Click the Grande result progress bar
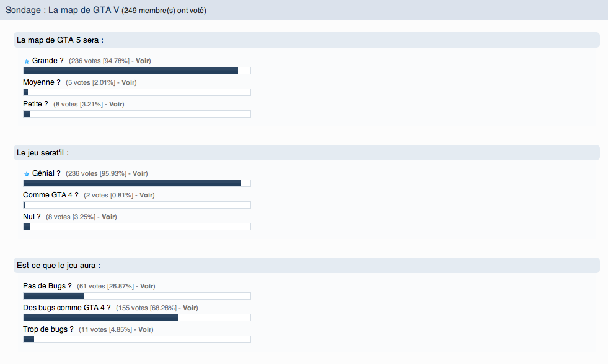The height and width of the screenshot is (364, 608). (x=136, y=71)
